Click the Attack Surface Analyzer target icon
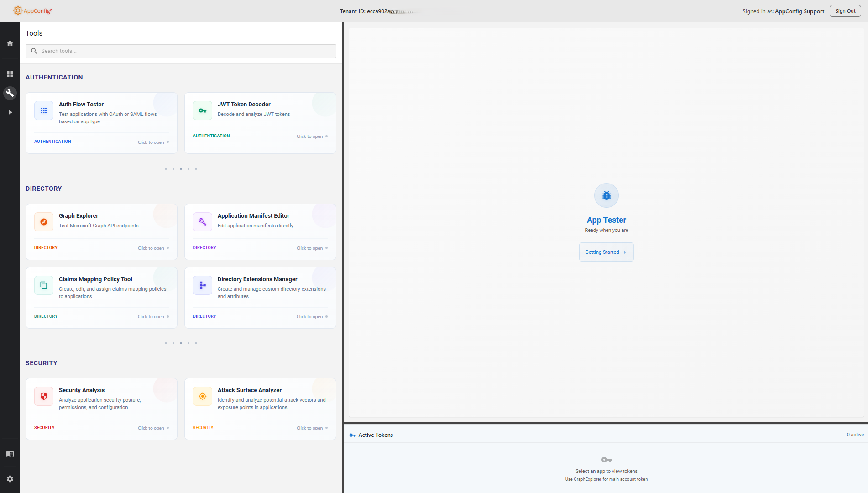Image resolution: width=868 pixels, height=493 pixels. 203,396
